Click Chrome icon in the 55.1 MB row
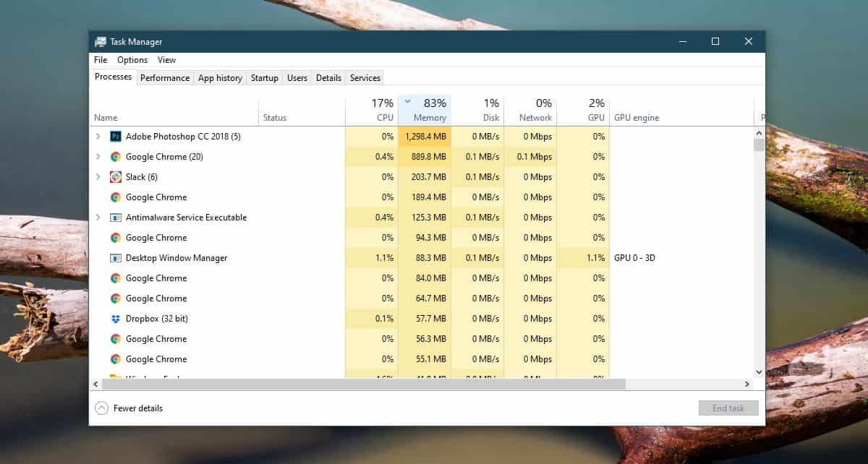 (x=116, y=358)
